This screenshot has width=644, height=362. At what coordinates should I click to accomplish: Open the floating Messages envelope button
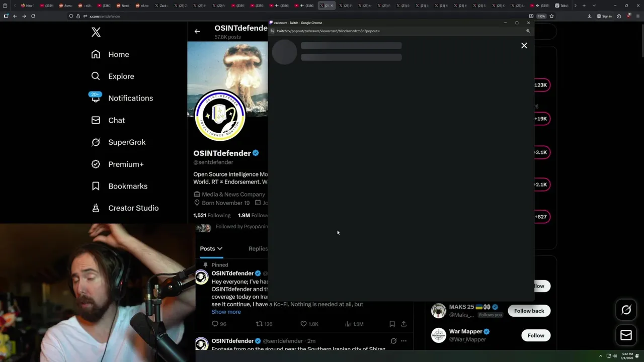(x=626, y=335)
